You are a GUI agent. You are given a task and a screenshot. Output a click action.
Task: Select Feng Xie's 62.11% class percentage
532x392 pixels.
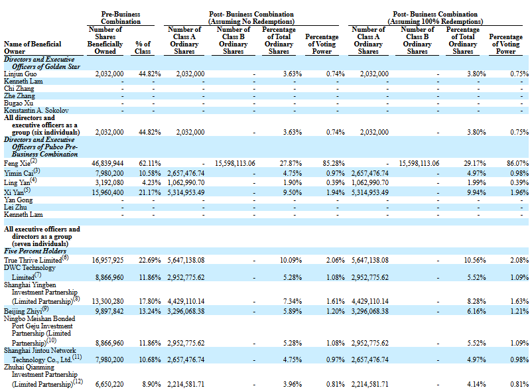click(150, 164)
